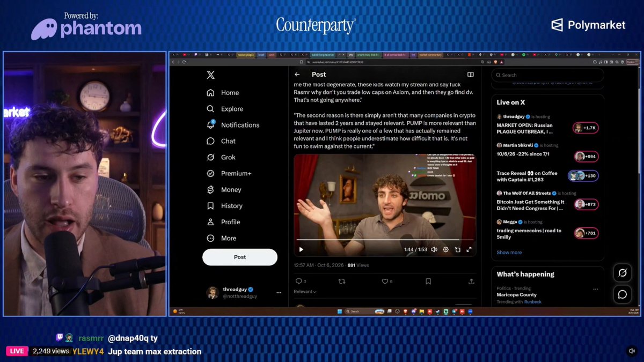644x362 pixels.
Task: Repost using the retweet icon
Action: 342,281
